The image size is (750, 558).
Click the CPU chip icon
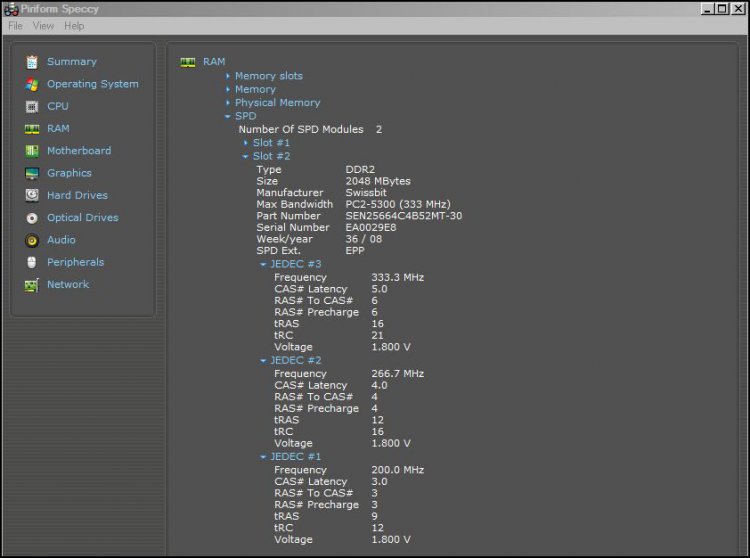[x=32, y=107]
